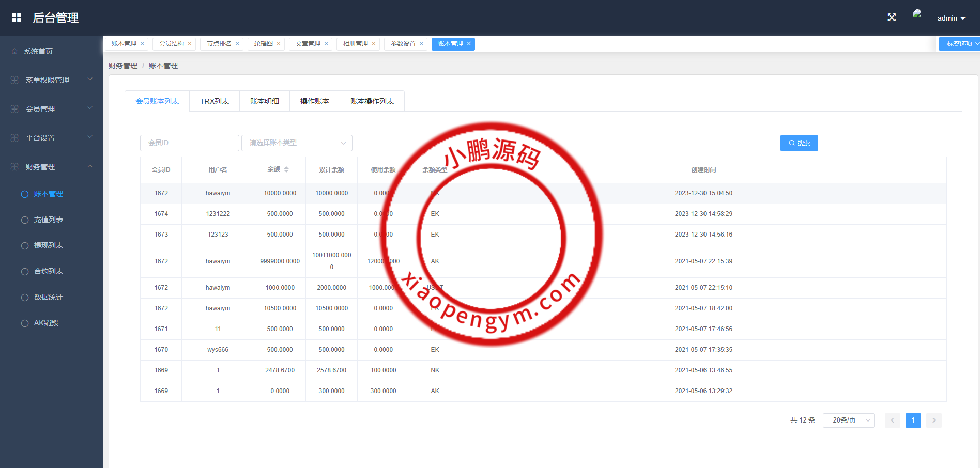980x468 pixels.
Task: Switch to the TRX列表 tab
Action: 214,101
